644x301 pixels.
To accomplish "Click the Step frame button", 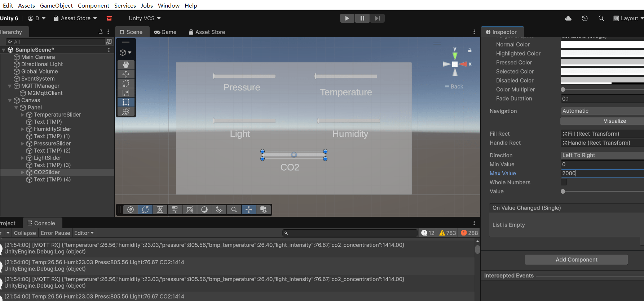I will [x=377, y=18].
